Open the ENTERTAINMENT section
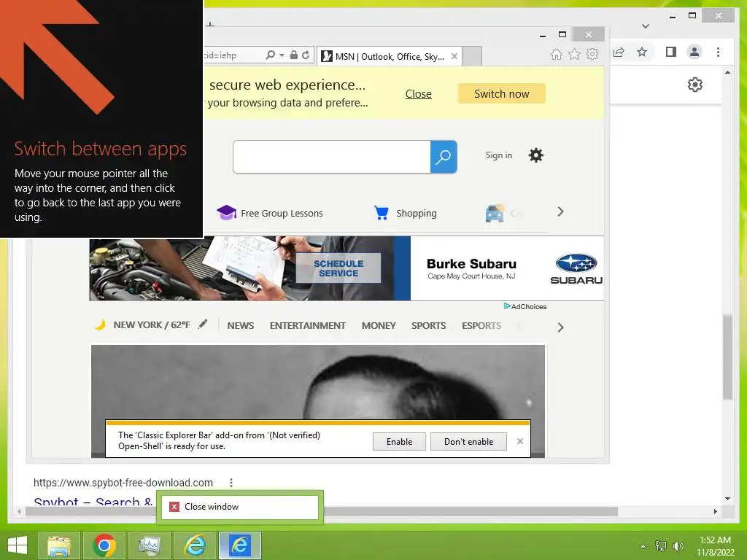 pos(308,326)
